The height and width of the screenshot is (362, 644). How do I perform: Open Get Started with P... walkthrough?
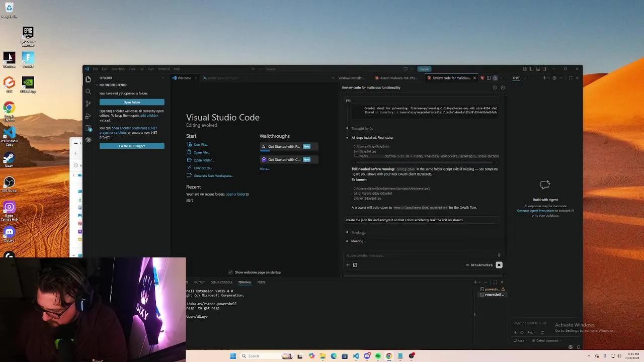coord(289,146)
